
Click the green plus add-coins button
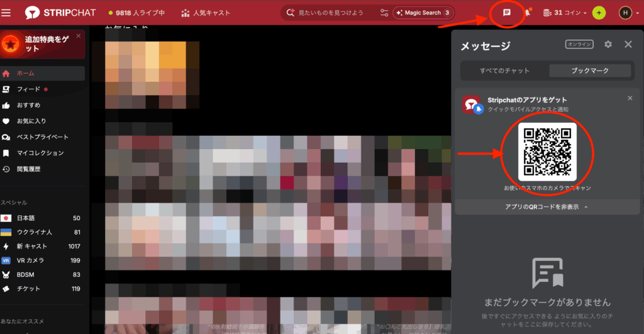[x=599, y=13]
